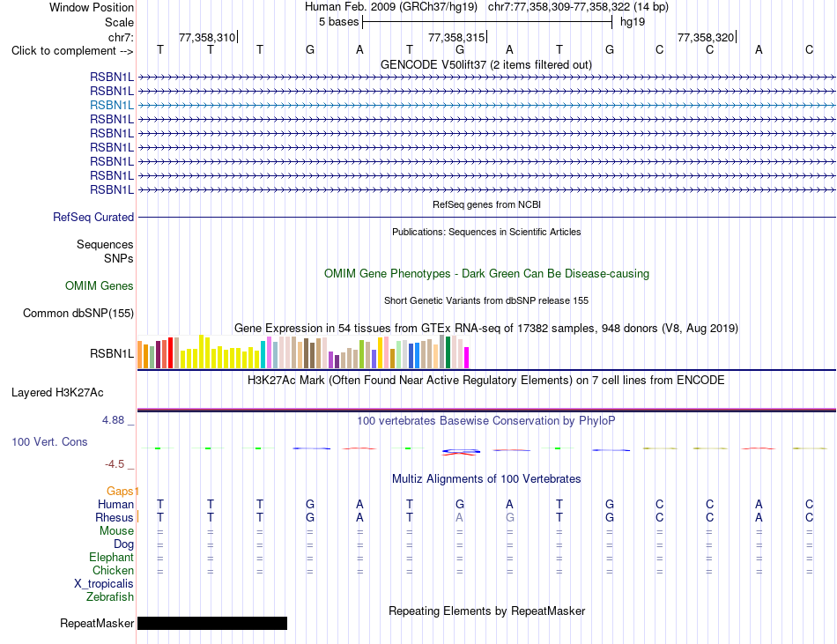
Task: Open the RefSeq Curated track label
Action: click(93, 217)
